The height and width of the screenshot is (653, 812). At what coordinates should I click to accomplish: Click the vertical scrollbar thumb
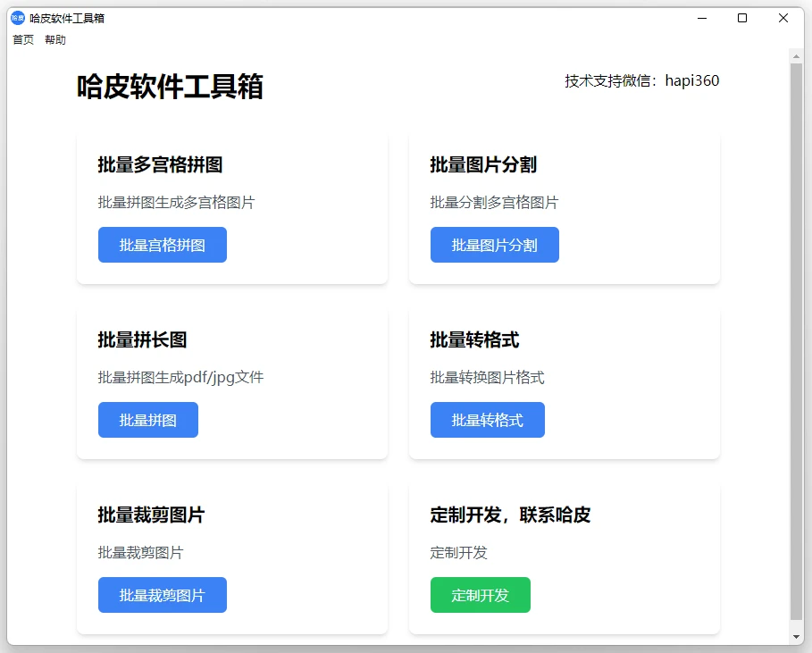796,339
